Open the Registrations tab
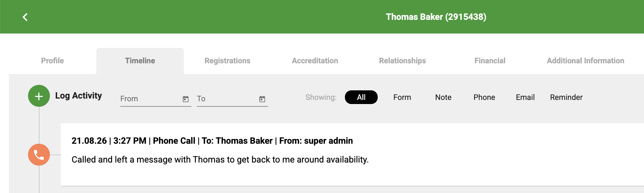 [228, 61]
